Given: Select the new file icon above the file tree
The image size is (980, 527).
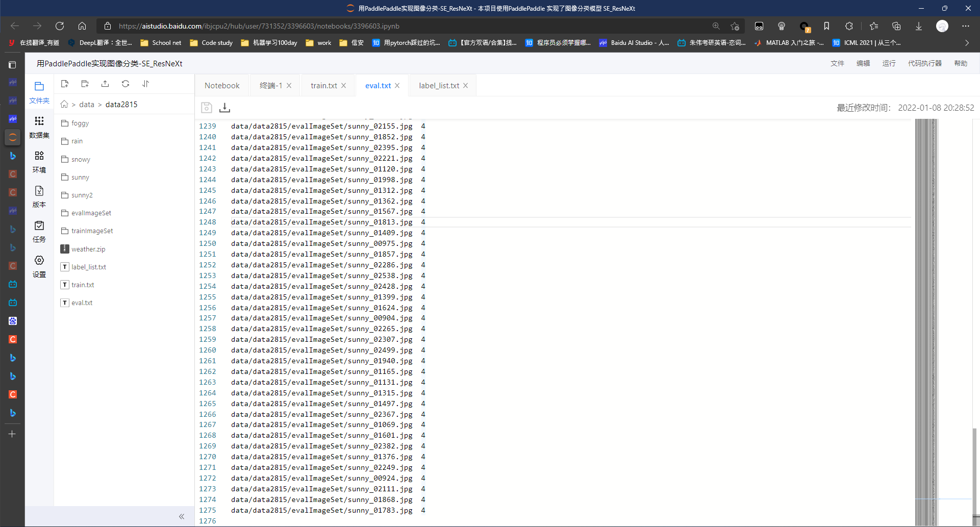Looking at the screenshot, I should pos(65,84).
